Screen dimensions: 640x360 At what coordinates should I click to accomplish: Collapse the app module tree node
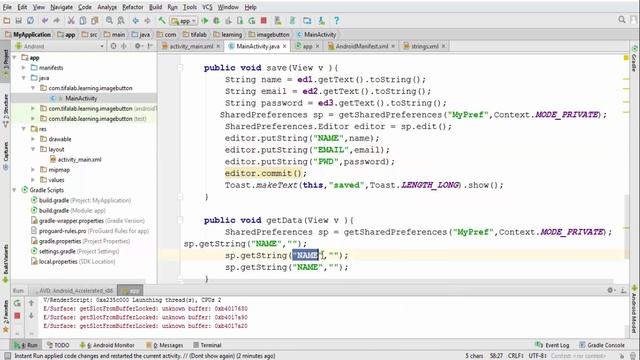[x=15, y=58]
